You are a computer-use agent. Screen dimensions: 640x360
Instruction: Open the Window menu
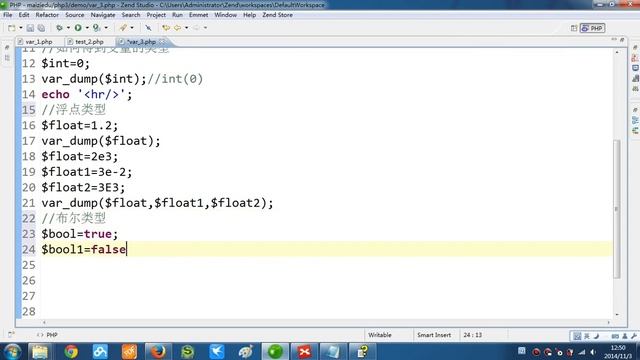(x=225, y=15)
